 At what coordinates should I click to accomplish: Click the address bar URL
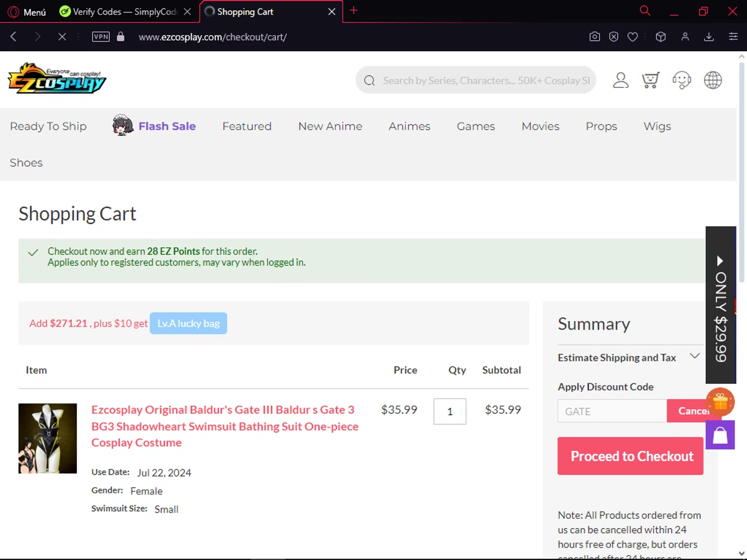point(213,37)
